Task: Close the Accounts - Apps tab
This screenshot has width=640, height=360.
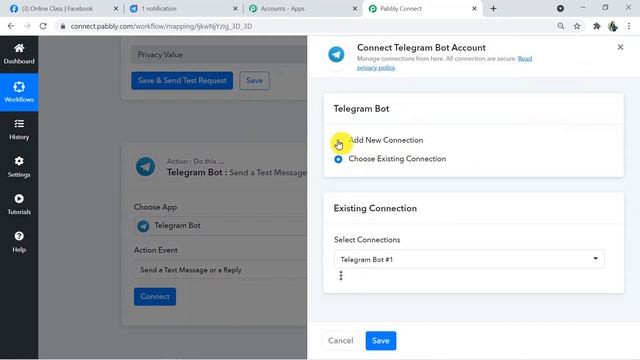Action: click(355, 8)
